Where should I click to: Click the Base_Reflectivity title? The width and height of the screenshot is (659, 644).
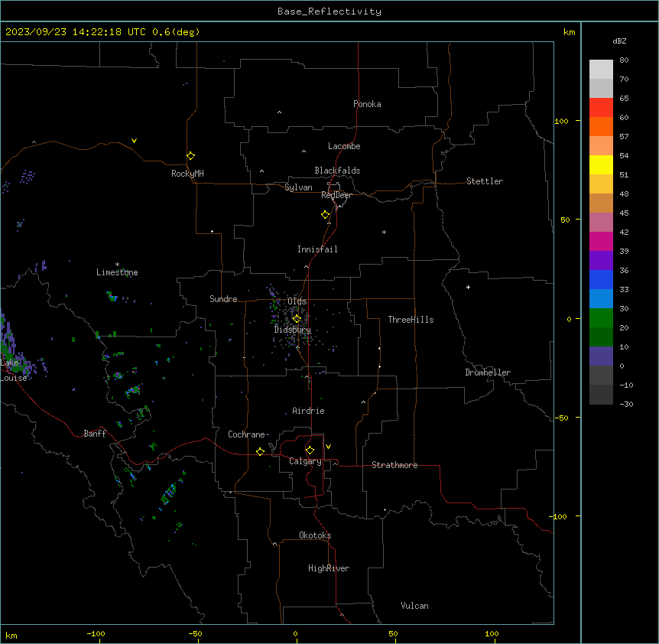point(329,11)
